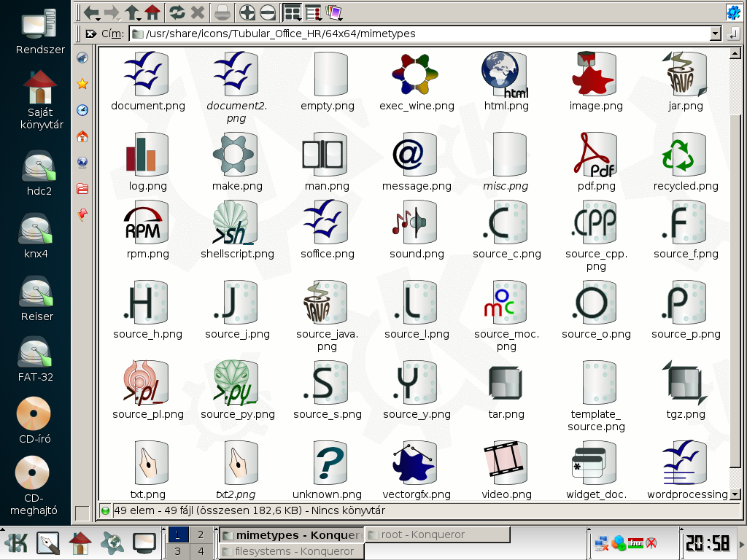The image size is (747, 560).
Task: Go back using the toolbar back arrow
Action: pos(91,12)
